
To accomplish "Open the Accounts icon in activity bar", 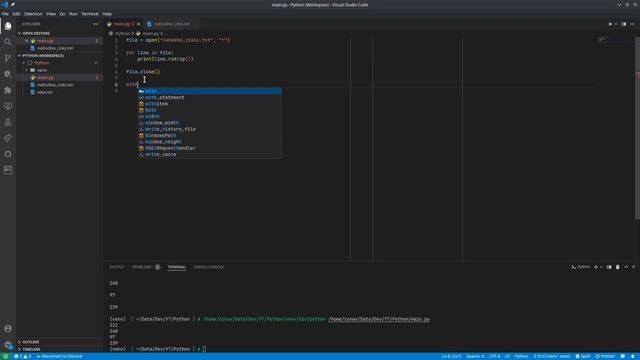I will [8, 329].
